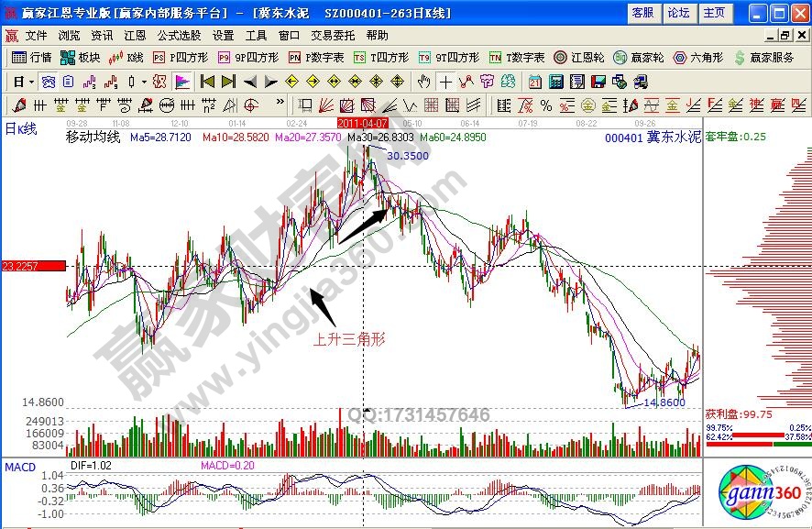Open the 公式选股 menu
The height and width of the screenshot is (529, 812).
pos(179,36)
